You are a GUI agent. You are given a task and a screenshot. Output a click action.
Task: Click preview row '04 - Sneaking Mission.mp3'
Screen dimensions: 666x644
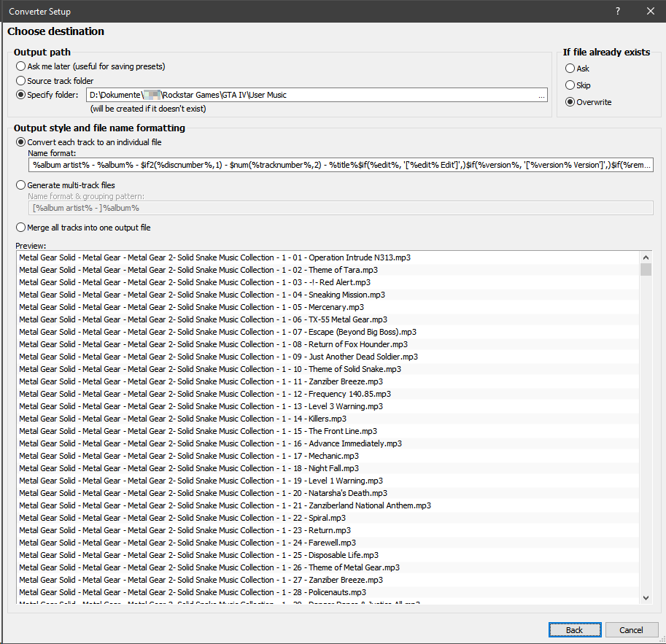[x=328, y=295]
